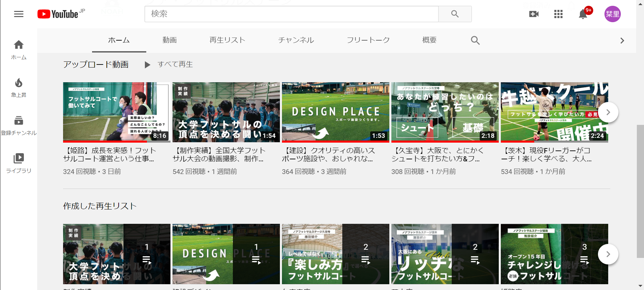This screenshot has height=290, width=644.
Task: Open the フットサルコートで働いてみて thumbnail
Action: tap(117, 112)
